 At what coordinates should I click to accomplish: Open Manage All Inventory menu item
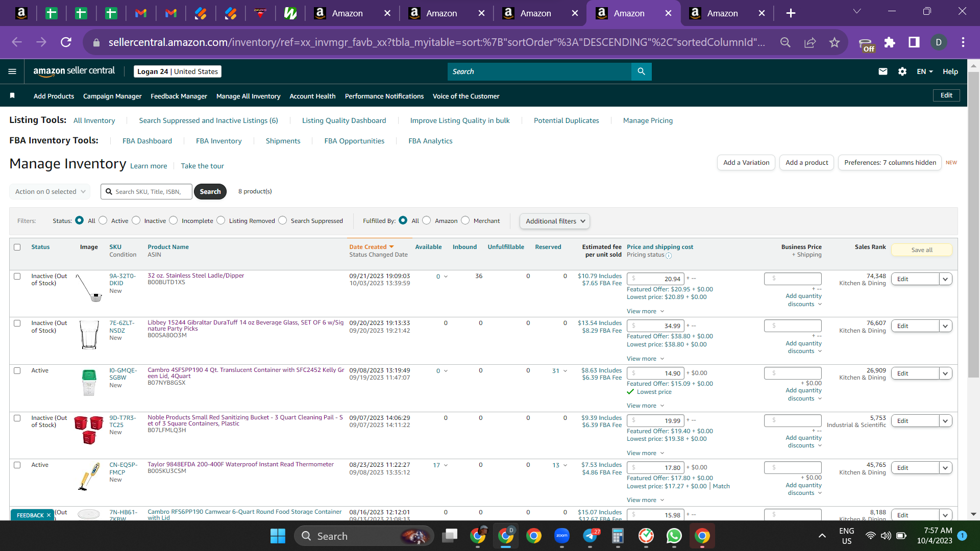[x=248, y=96]
